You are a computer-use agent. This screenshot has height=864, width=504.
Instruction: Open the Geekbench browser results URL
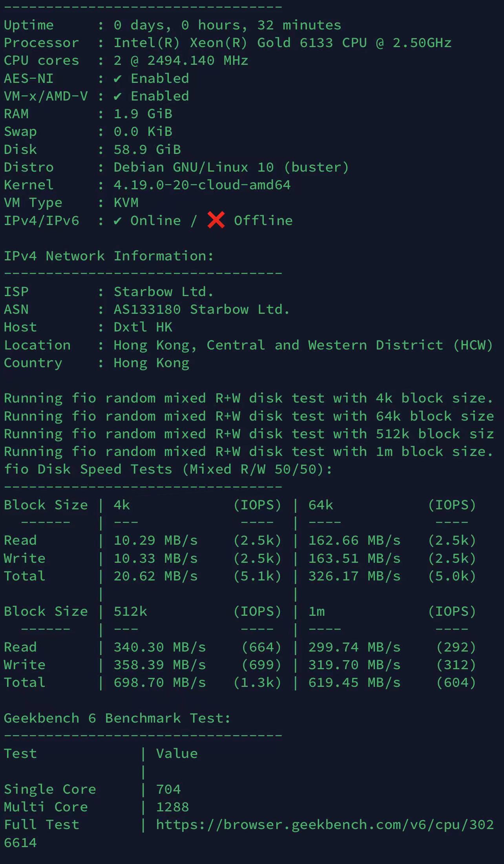click(325, 824)
